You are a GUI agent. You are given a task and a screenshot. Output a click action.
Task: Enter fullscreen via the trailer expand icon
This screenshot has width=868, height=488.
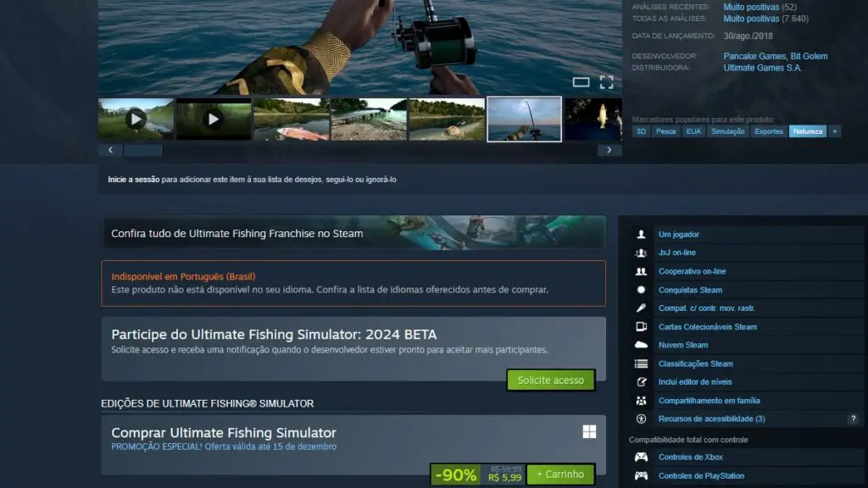click(x=606, y=82)
